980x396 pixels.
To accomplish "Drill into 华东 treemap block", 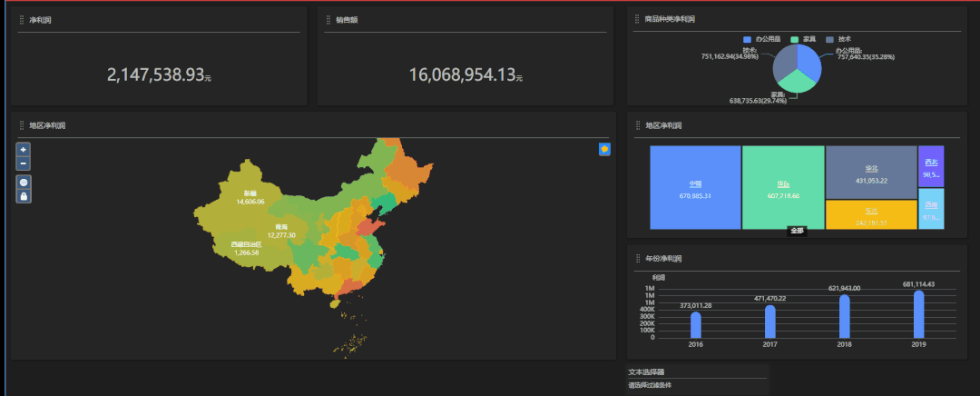I will [783, 188].
